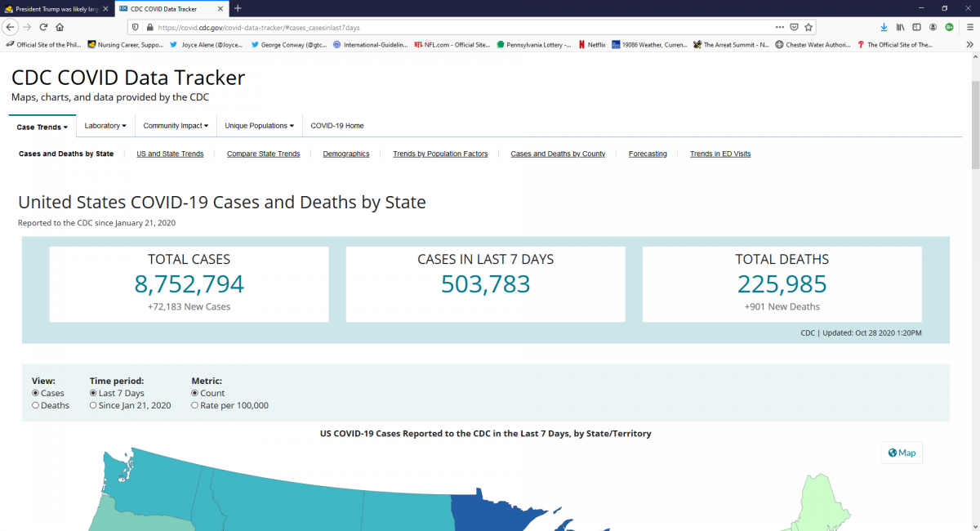980x531 pixels.
Task: Open Demographics section
Action: point(346,154)
